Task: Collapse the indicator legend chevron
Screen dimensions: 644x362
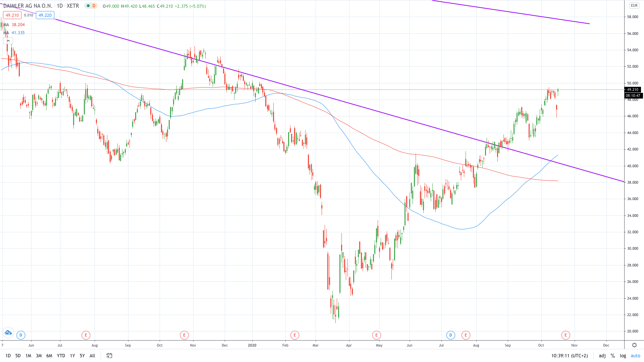Action: [x=8, y=41]
